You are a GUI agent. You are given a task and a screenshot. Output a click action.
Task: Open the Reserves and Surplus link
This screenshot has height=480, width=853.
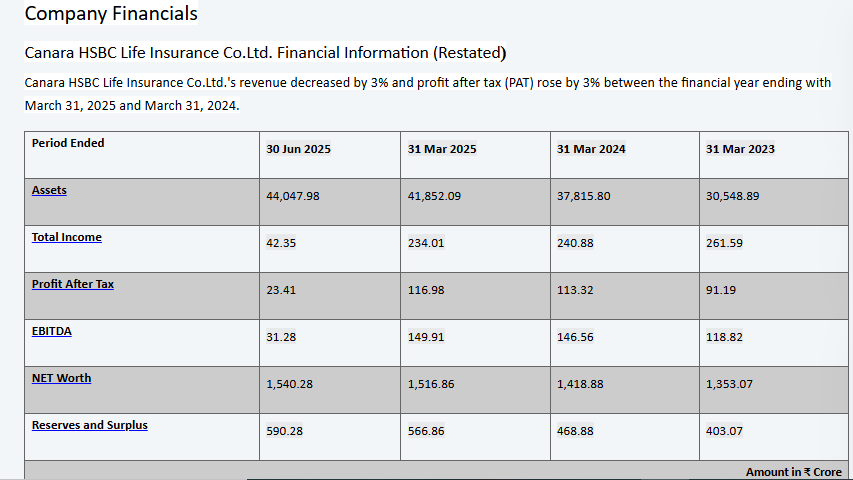point(89,425)
